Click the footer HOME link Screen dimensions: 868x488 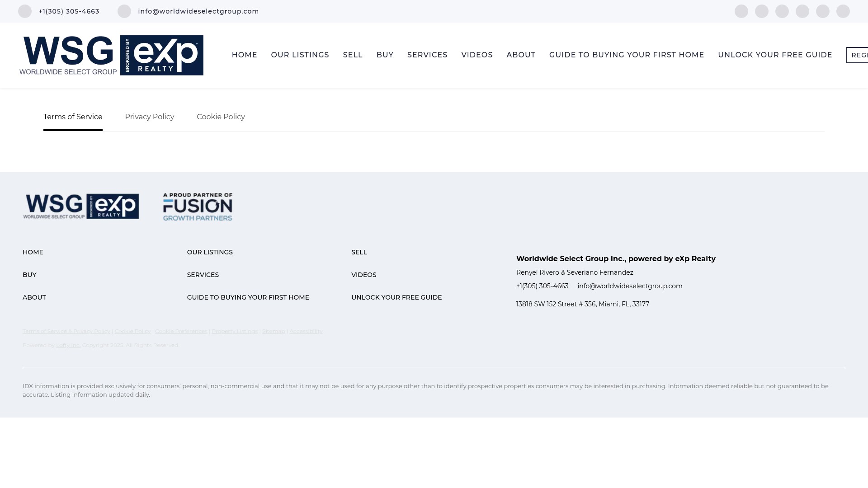tap(33, 252)
